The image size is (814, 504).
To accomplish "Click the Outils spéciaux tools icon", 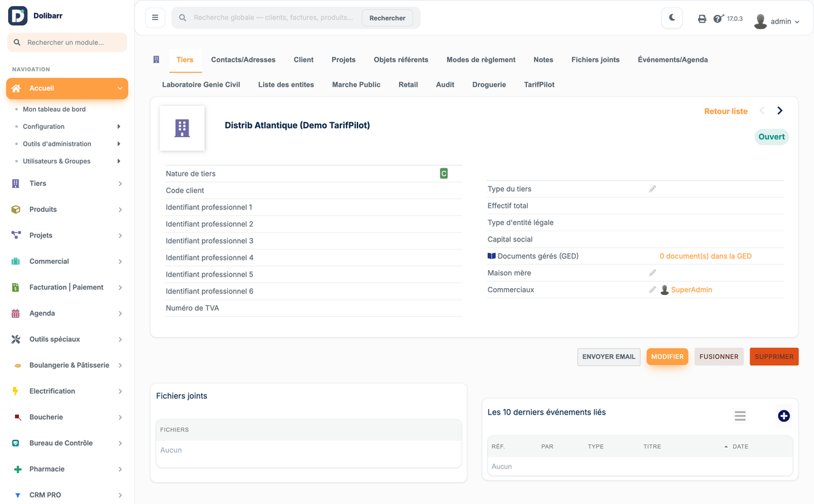I will pyautogui.click(x=16, y=339).
